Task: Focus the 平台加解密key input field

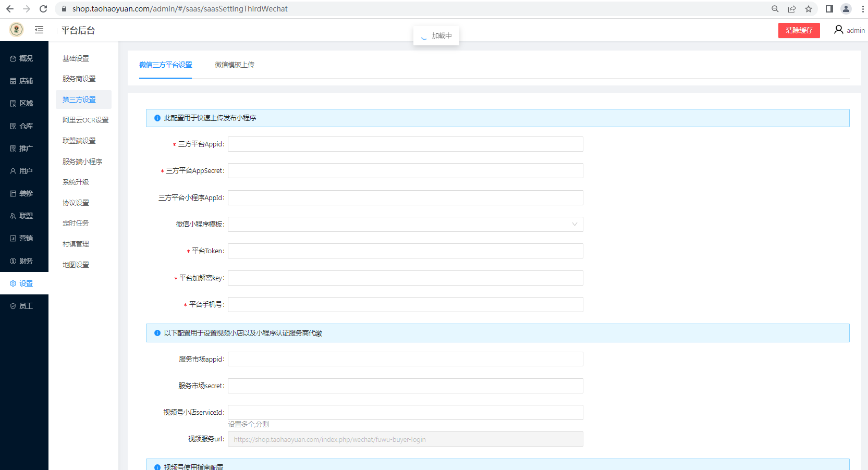Action: click(406, 278)
